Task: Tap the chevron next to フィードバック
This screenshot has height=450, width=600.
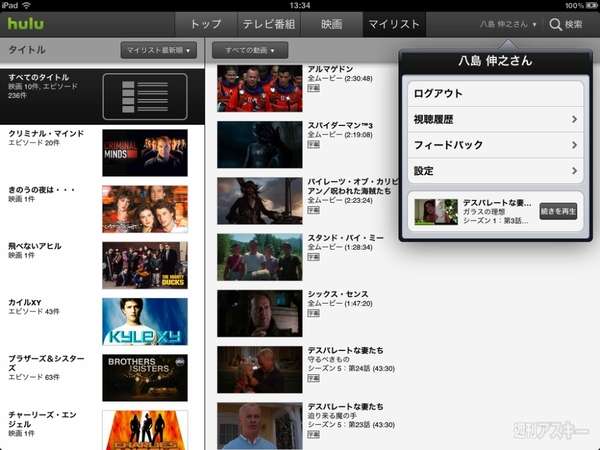Action: click(574, 145)
